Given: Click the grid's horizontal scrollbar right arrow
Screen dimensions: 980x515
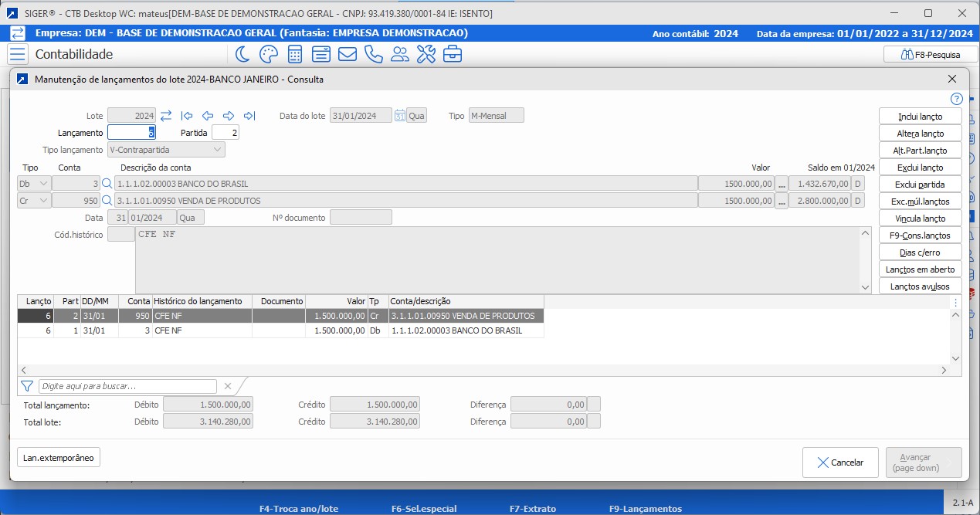Looking at the screenshot, I should point(944,371).
